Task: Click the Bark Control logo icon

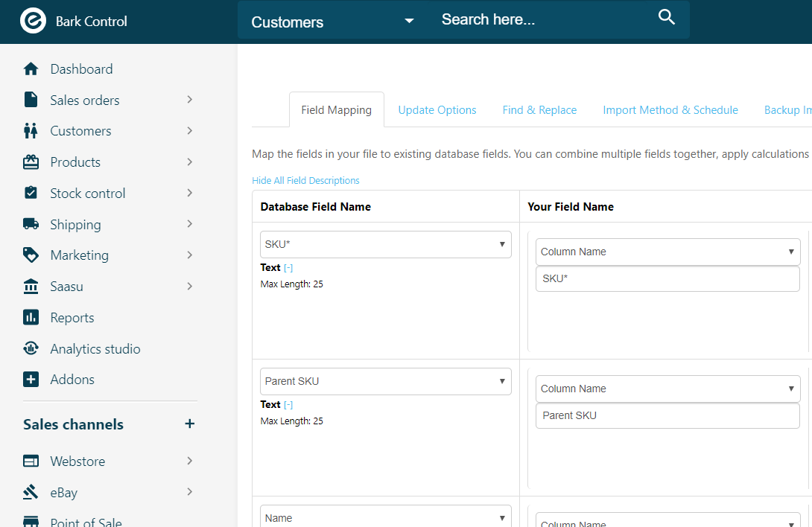Action: [33, 22]
